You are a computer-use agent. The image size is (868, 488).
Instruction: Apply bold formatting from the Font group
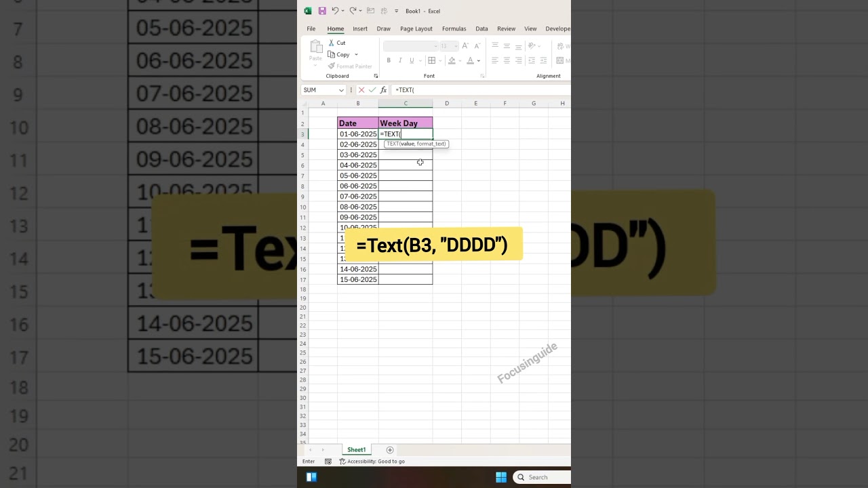[x=389, y=60]
